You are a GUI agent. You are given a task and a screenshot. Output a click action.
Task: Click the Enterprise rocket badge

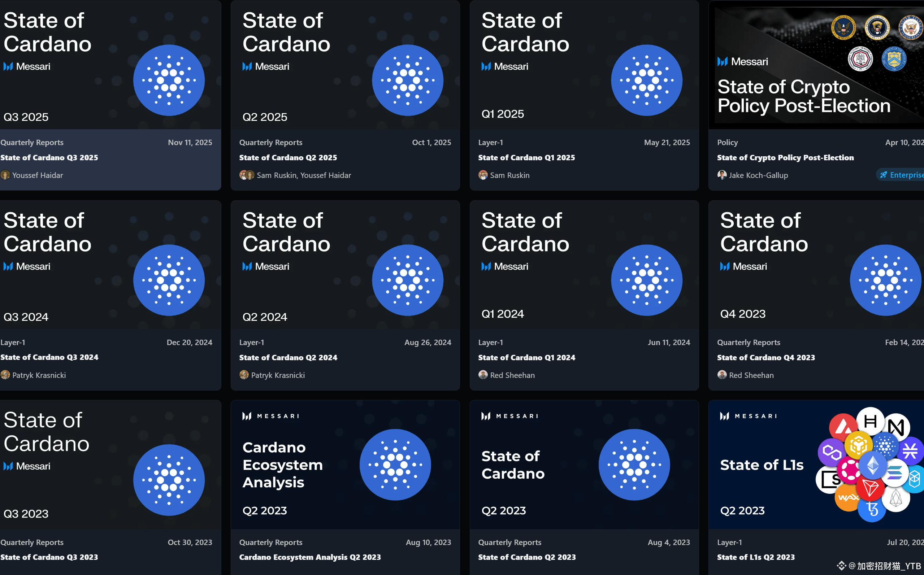click(x=901, y=175)
